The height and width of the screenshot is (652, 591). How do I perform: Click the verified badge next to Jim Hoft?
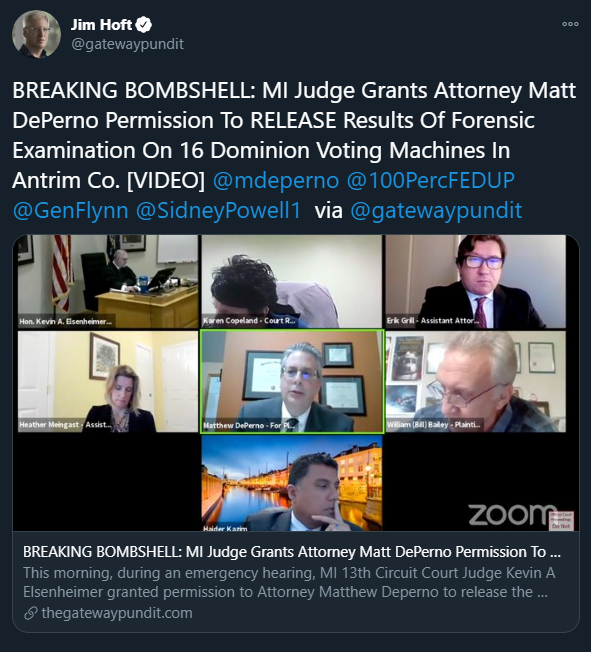click(x=144, y=25)
